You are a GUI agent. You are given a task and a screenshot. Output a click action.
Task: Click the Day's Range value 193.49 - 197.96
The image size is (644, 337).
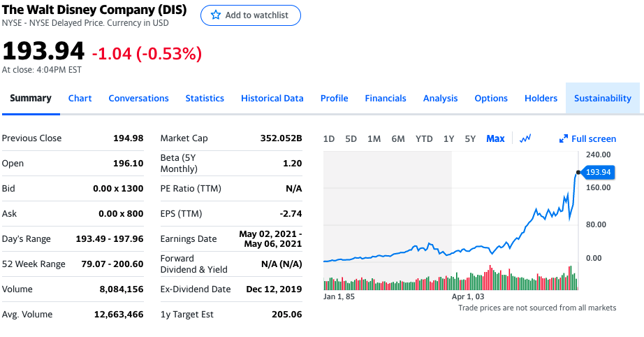(x=110, y=239)
